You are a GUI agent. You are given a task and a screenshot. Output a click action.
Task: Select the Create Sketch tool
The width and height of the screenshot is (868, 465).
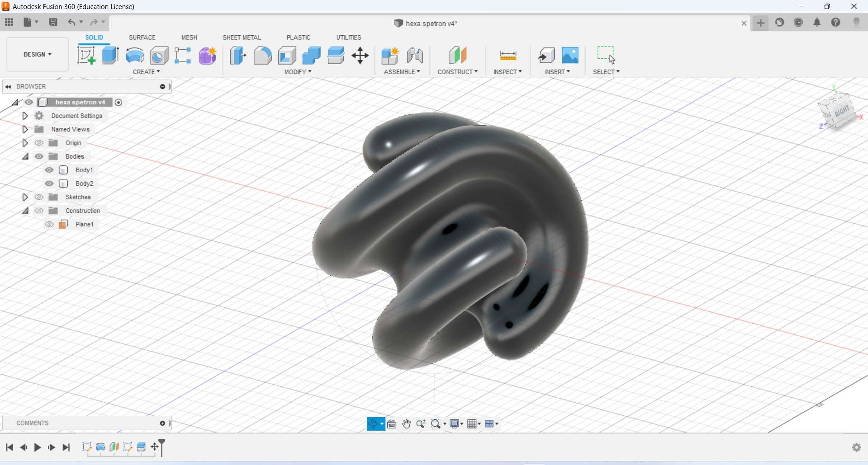click(86, 56)
